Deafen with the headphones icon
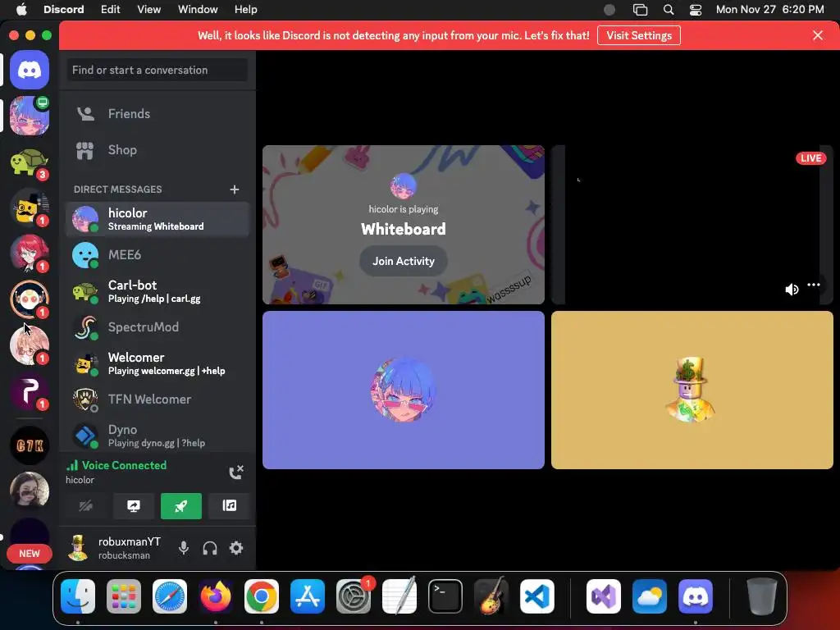The image size is (840, 630). pos(210,547)
